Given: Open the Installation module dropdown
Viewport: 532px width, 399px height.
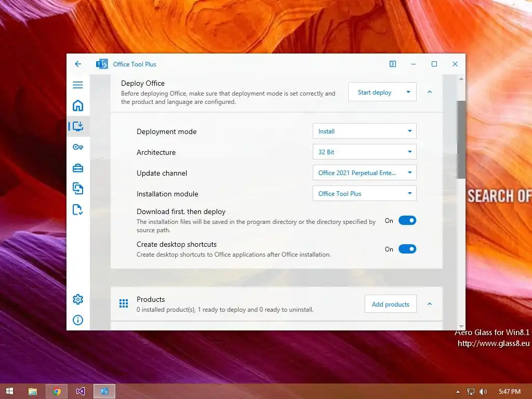Looking at the screenshot, I should click(364, 193).
